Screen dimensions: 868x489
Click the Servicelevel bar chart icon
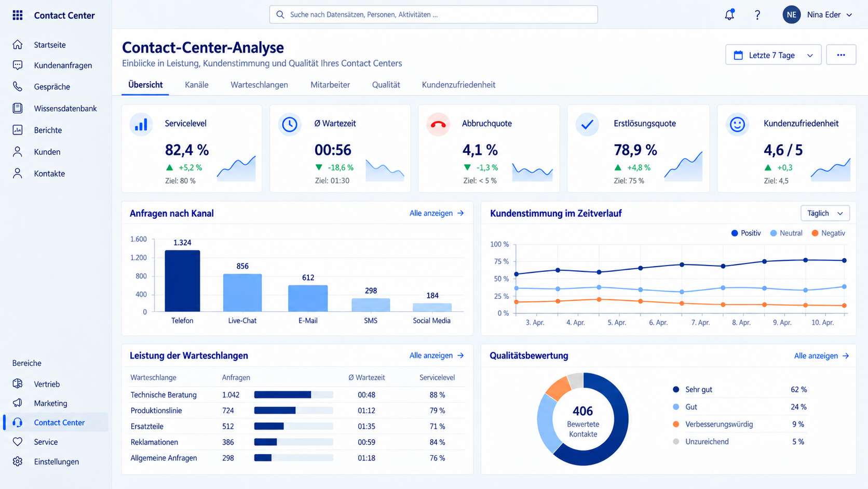[x=141, y=125]
